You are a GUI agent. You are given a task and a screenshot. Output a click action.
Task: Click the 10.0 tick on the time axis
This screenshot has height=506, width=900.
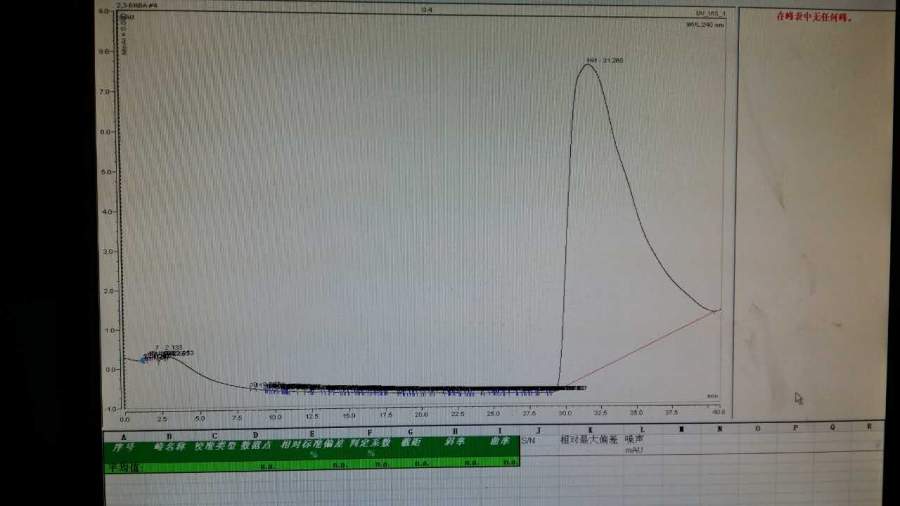click(275, 417)
